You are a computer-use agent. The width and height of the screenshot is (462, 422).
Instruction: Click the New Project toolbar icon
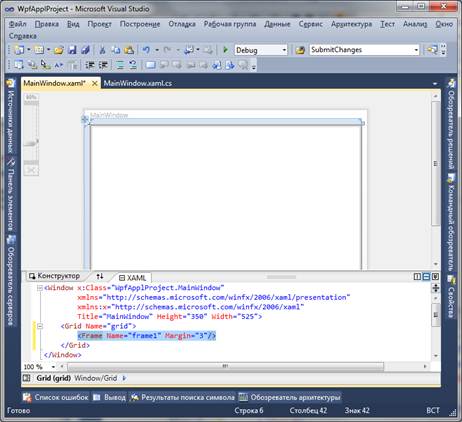19,50
